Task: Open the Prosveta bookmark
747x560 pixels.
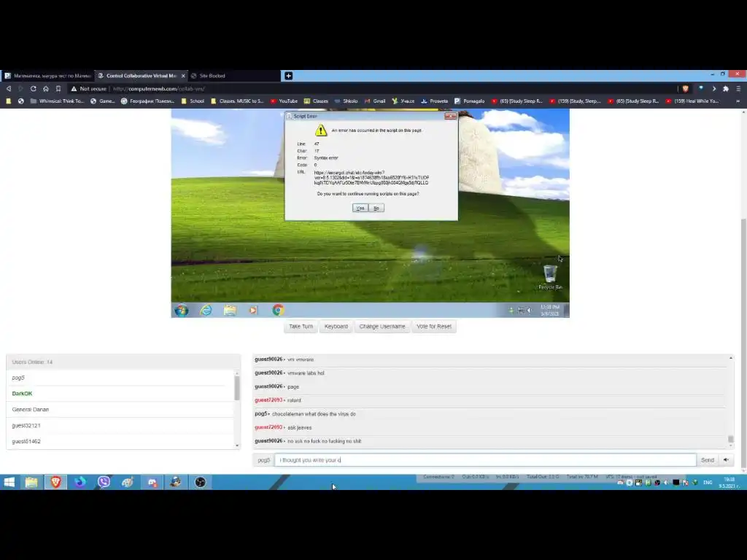Action: point(435,101)
